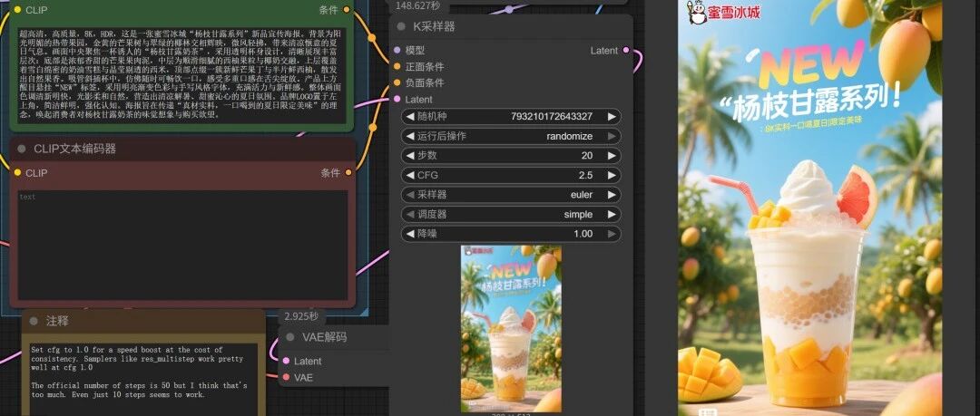Select previous 运行后操作 option with left arrow
This screenshot has width=980, height=416.
[410, 136]
